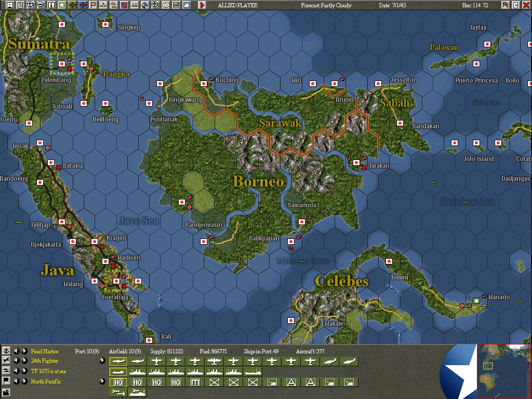Click the task force ship icon at bottom left
Screen dimensions: 532x399
pyautogui.click(x=6, y=371)
